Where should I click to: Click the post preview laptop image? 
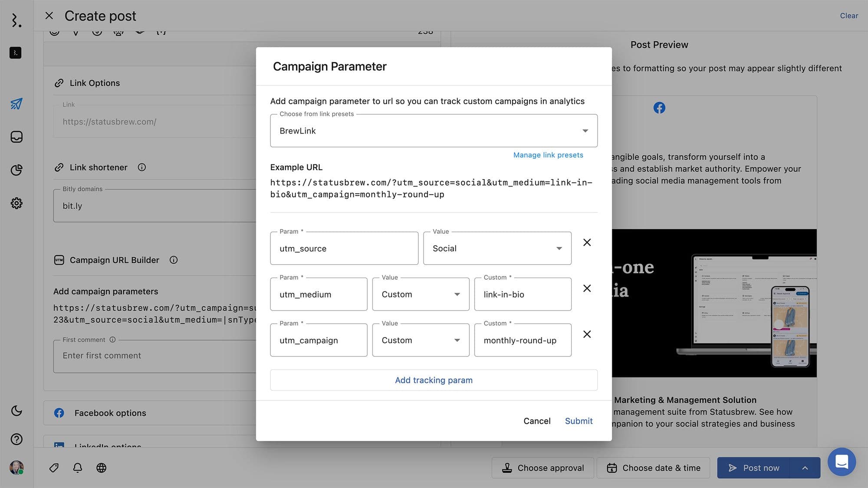(714, 303)
